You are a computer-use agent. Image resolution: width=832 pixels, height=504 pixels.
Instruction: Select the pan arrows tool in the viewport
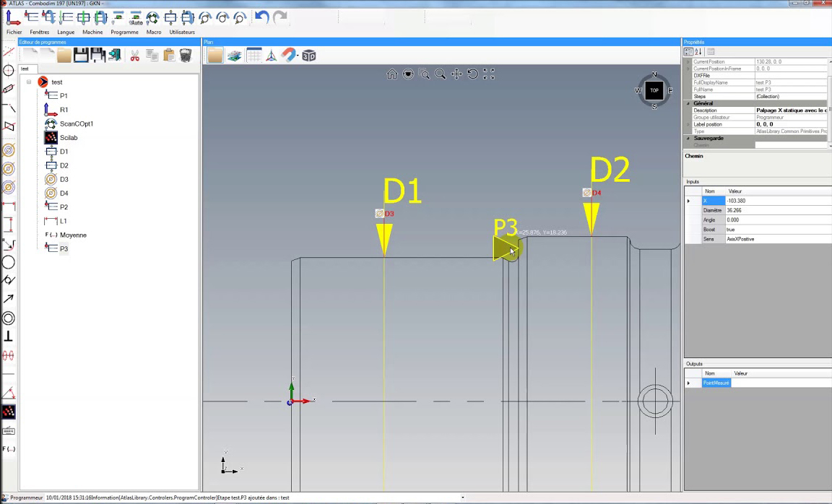coord(456,74)
